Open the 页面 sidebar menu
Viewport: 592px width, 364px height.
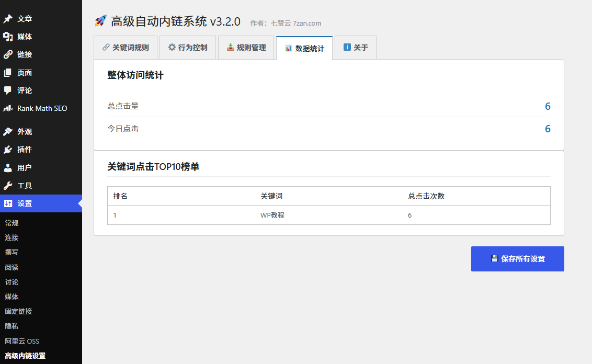41,73
